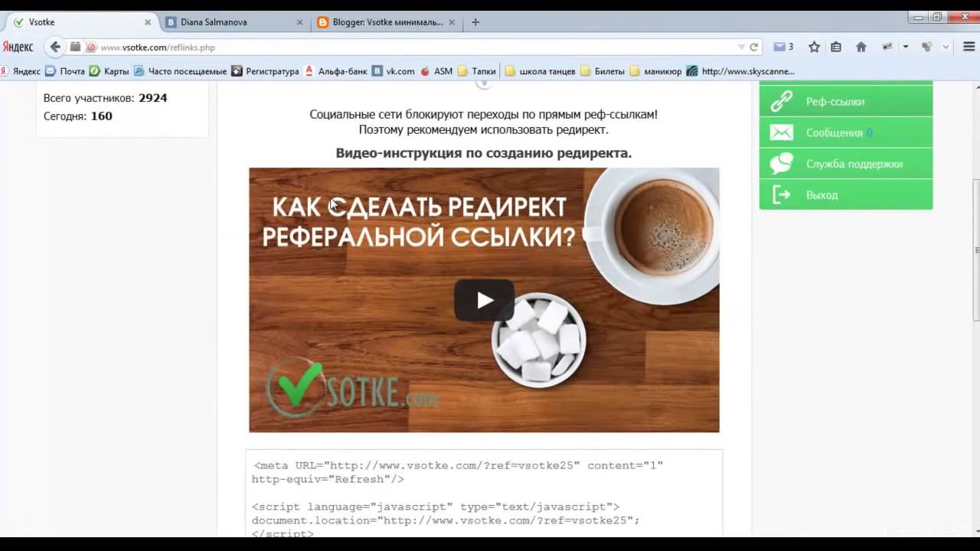Go to the browser home page icon
This screenshot has height=551, width=980.
pos(861,47)
